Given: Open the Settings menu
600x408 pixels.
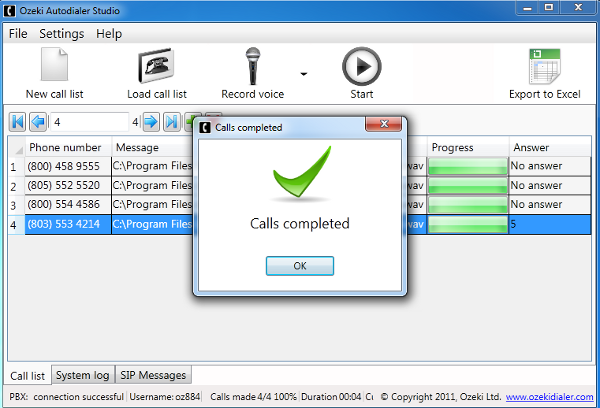Looking at the screenshot, I should [x=61, y=33].
